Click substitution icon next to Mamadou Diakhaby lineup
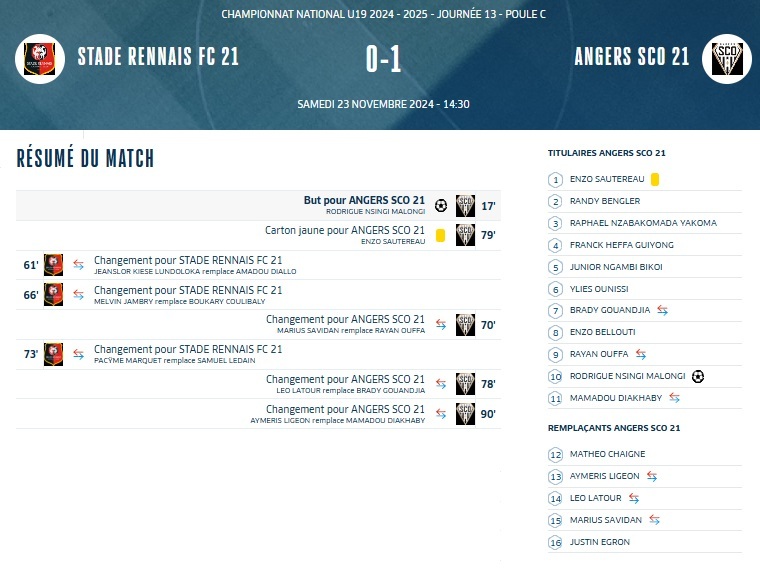 [674, 398]
